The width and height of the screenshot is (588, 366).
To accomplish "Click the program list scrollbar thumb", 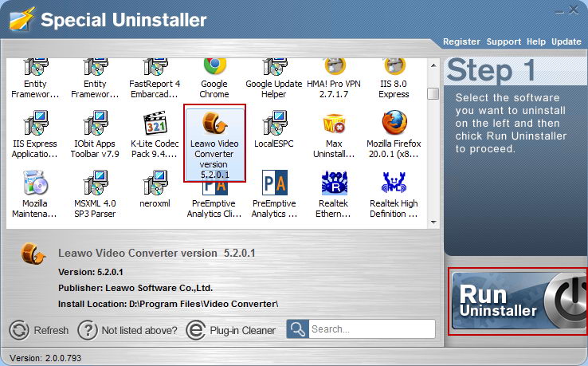I will tap(433, 93).
